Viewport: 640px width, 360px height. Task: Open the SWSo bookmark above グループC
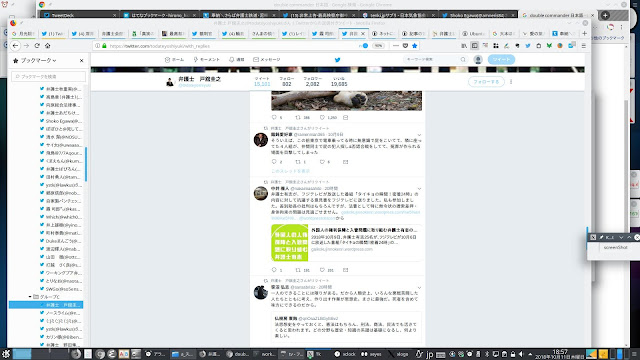click(61, 289)
